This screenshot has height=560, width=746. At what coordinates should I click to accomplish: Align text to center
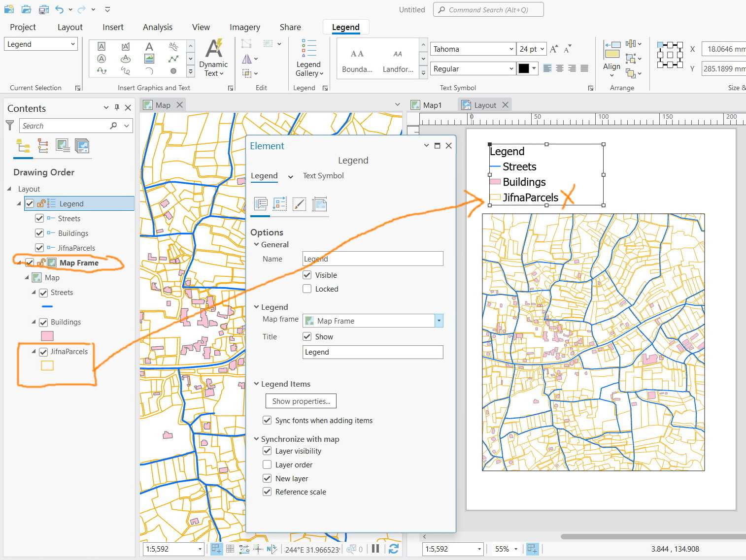[560, 68]
